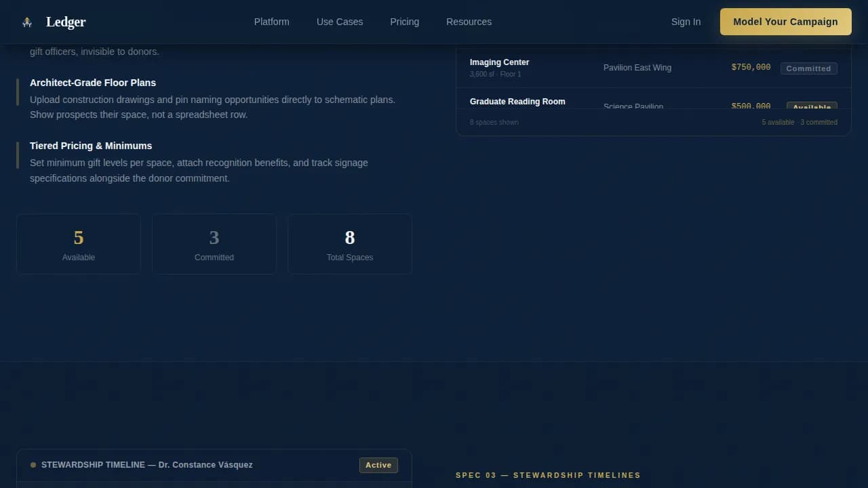Click the Available count card showing 5
Screen dimensions: 868x488
[x=79, y=244]
